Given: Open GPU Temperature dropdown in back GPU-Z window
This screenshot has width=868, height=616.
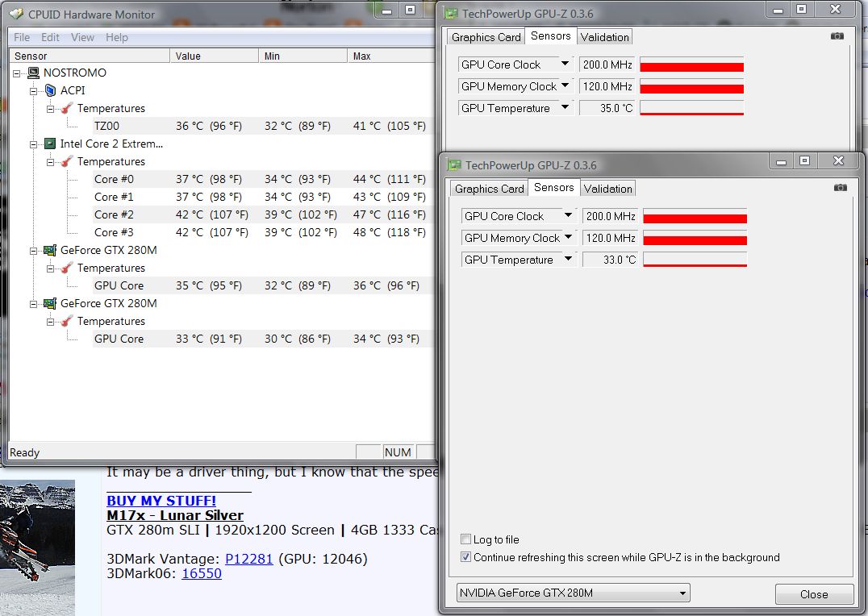Looking at the screenshot, I should (565, 107).
